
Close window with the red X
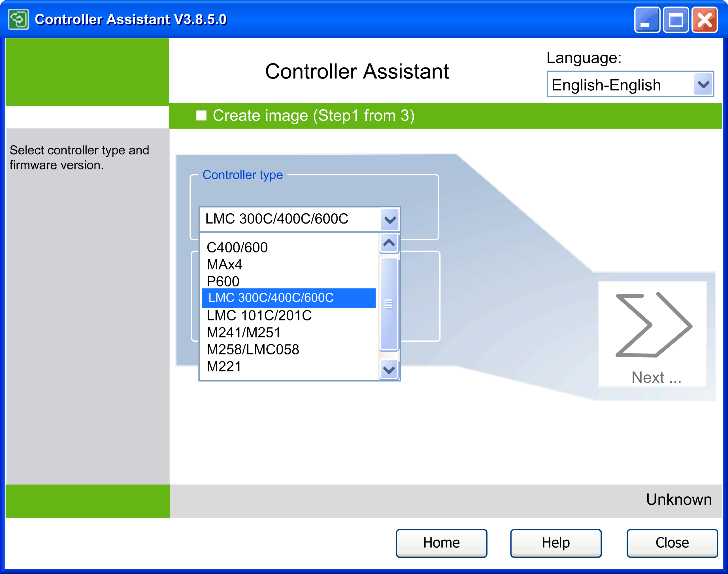coord(704,20)
